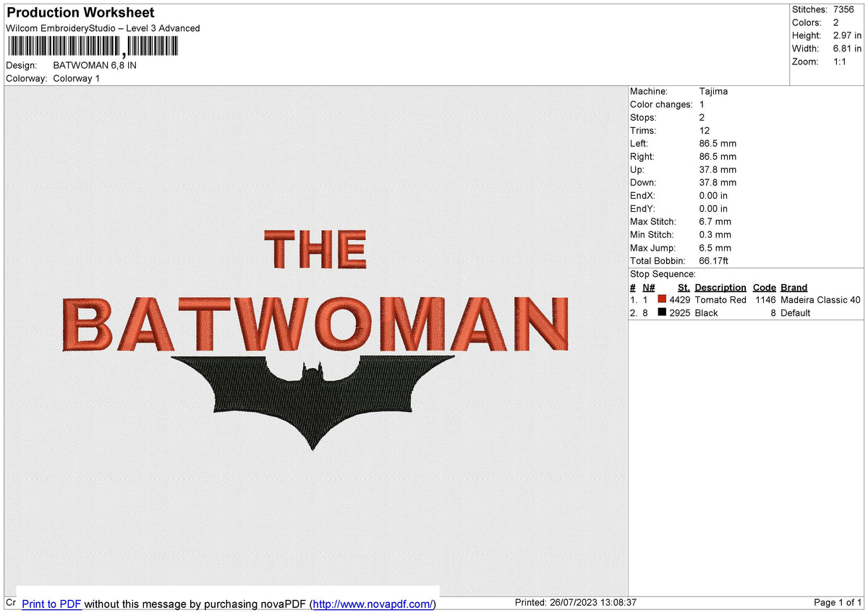
Task: Click the Tomato Red description cell
Action: click(x=720, y=300)
